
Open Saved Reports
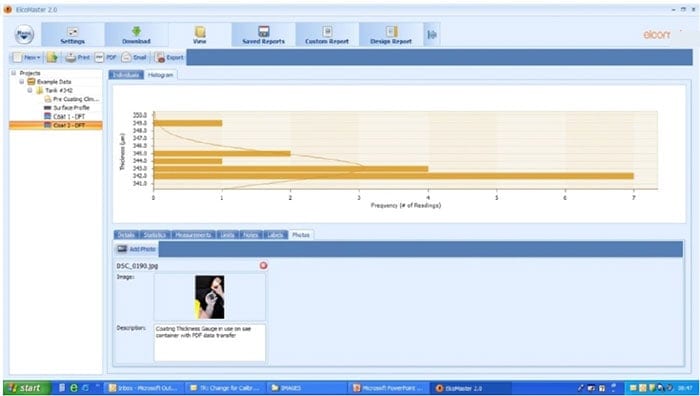click(263, 35)
